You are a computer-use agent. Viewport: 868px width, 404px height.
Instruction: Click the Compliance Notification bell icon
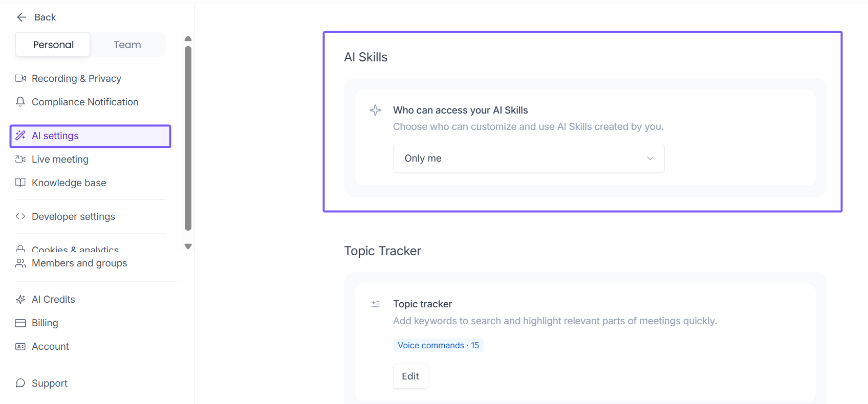tap(20, 102)
